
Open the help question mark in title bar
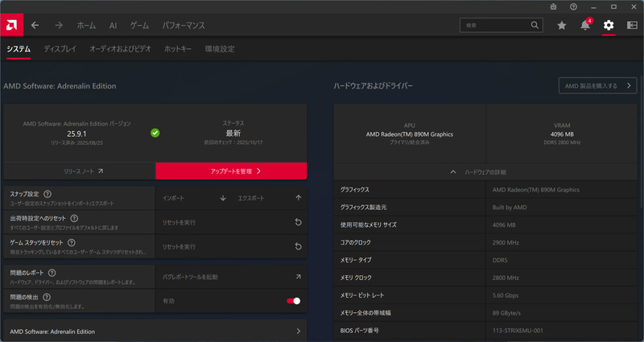574,7
